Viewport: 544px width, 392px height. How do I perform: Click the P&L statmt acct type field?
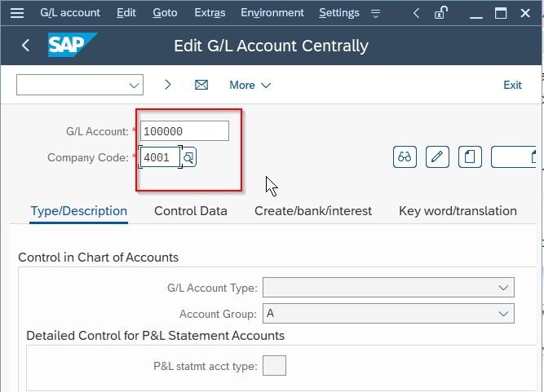pyautogui.click(x=274, y=366)
